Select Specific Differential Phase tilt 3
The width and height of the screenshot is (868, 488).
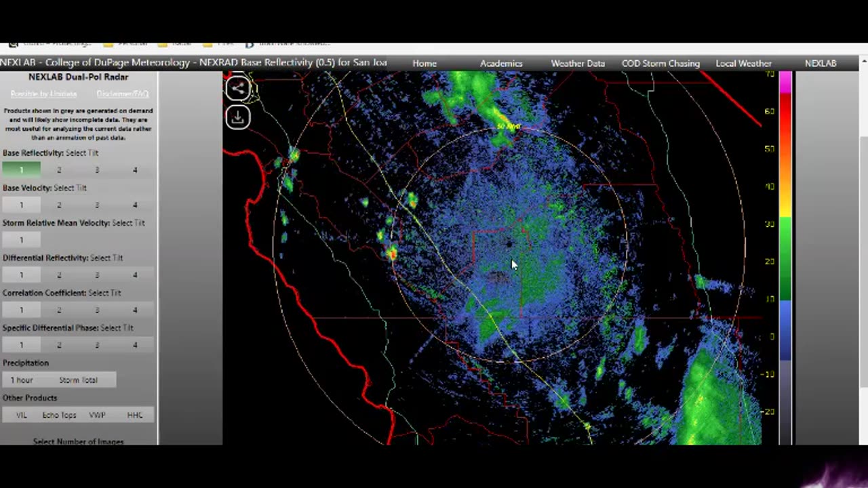pyautogui.click(x=97, y=345)
